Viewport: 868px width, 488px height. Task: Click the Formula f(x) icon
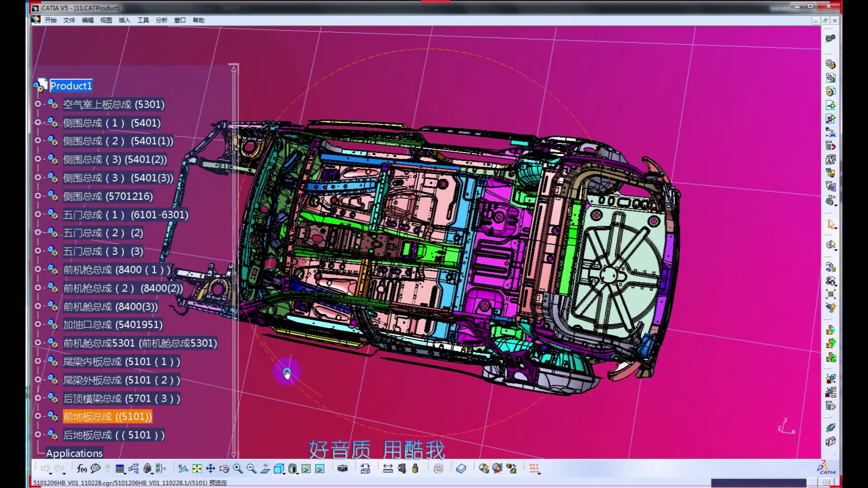click(82, 469)
